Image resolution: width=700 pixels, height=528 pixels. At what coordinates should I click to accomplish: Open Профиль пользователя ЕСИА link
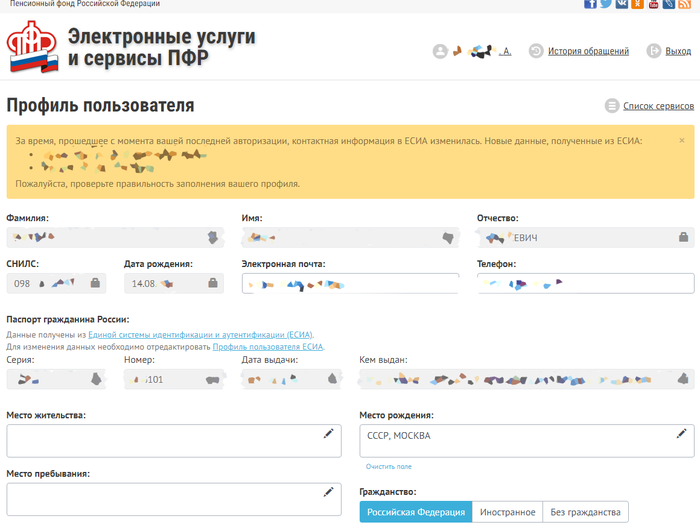268,347
